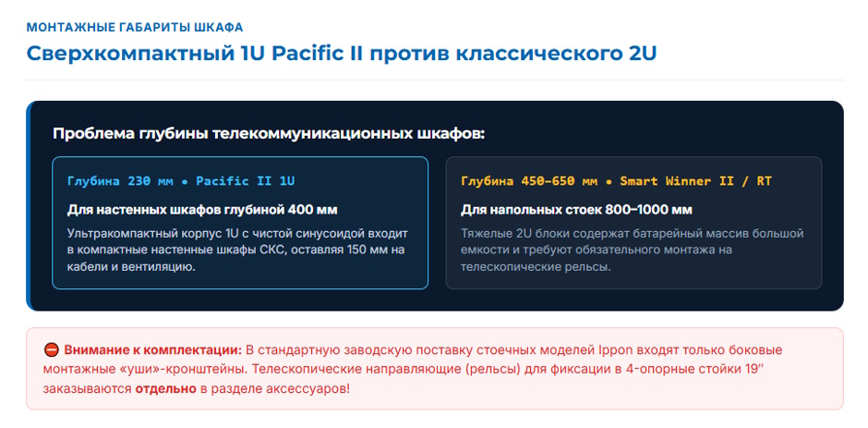This screenshot has height=428, width=868.
Task: Click the text 'Глубина 450–650 мм • Smart Winner II / RT'
Action: [616, 181]
